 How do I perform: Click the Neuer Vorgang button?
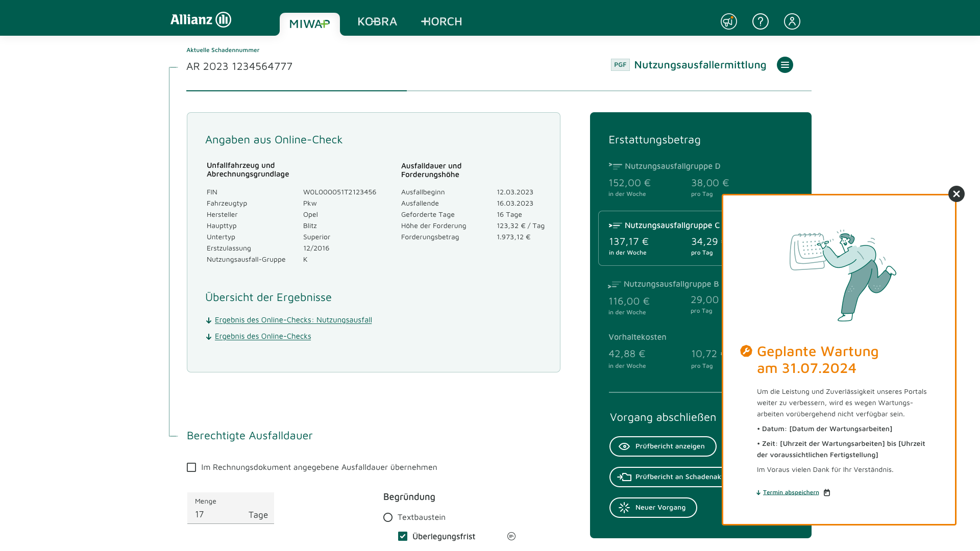click(653, 508)
